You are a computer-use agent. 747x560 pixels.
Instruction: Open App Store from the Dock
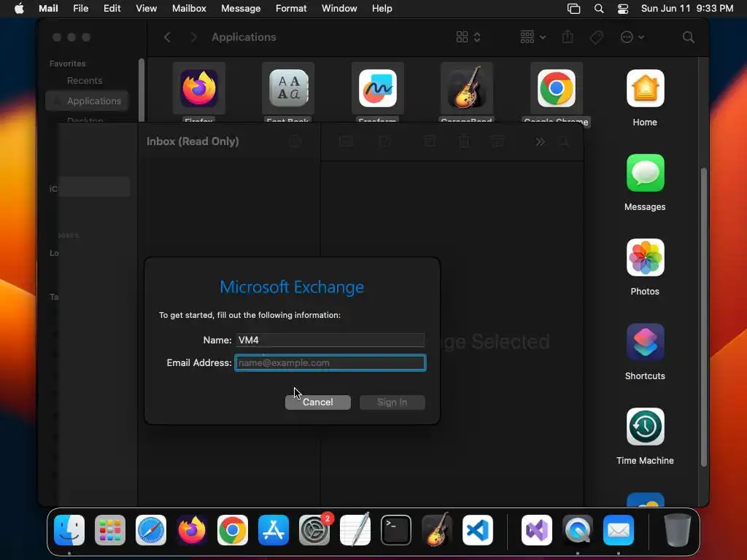click(x=274, y=530)
